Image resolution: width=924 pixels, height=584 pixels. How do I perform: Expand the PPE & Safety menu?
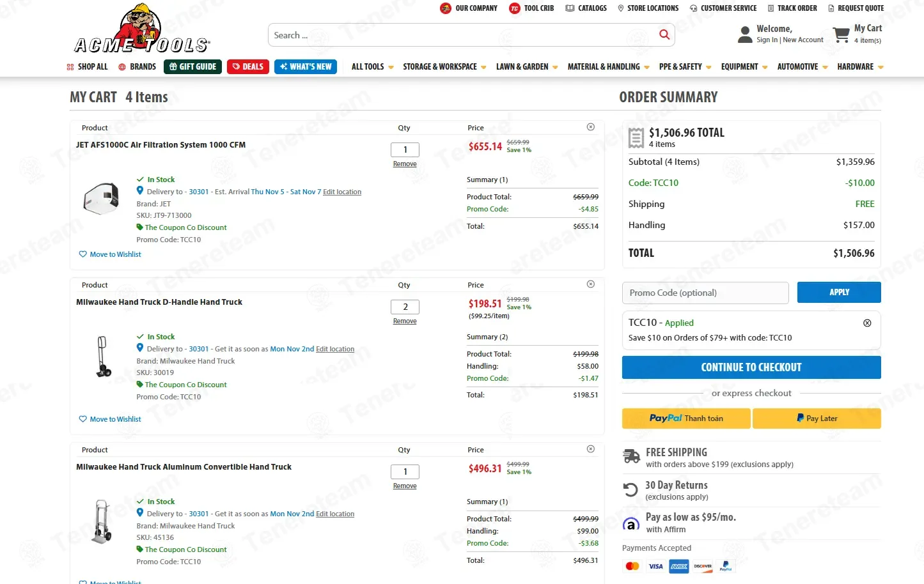pyautogui.click(x=685, y=66)
